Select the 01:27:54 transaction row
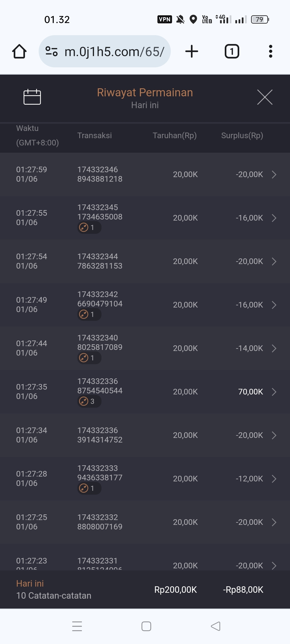Image resolution: width=290 pixels, height=644 pixels. click(x=145, y=261)
